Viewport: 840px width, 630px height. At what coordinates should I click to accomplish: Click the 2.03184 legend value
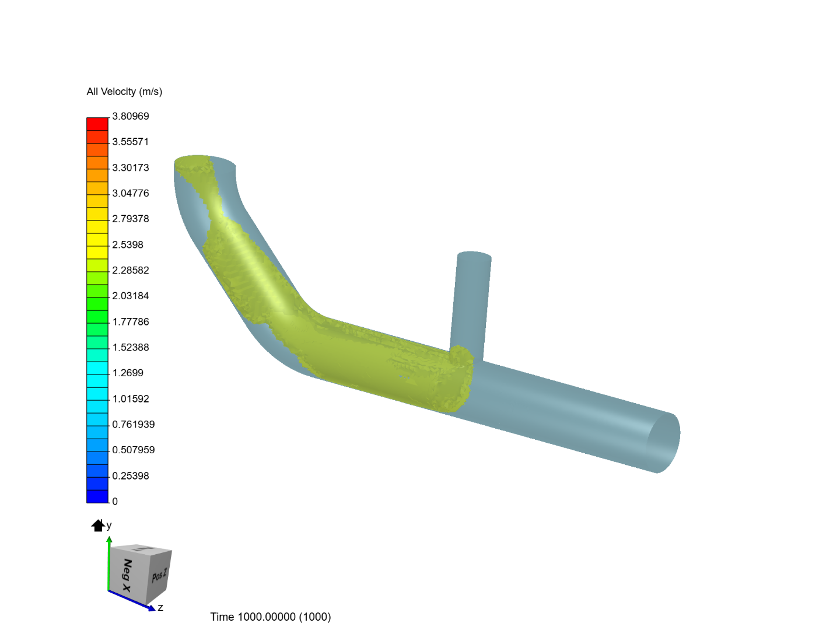pyautogui.click(x=131, y=296)
